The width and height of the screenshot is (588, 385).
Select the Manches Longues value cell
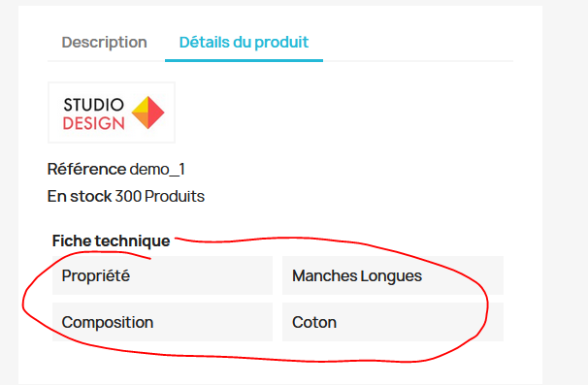point(393,275)
